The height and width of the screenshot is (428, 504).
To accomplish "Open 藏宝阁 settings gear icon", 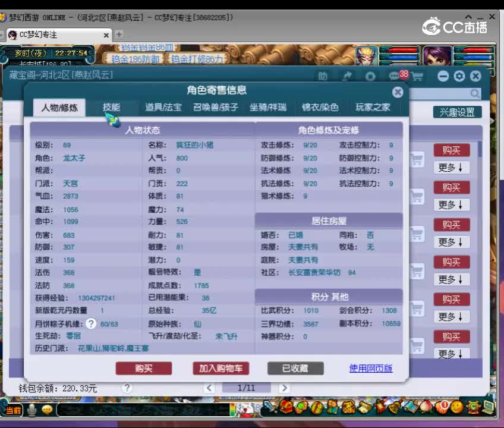I will click(x=459, y=76).
